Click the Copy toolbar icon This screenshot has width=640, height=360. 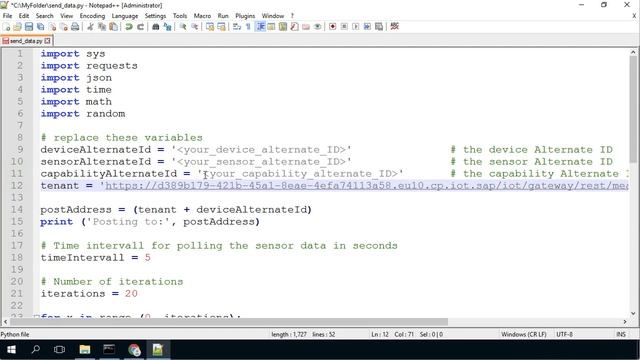[x=102, y=27]
